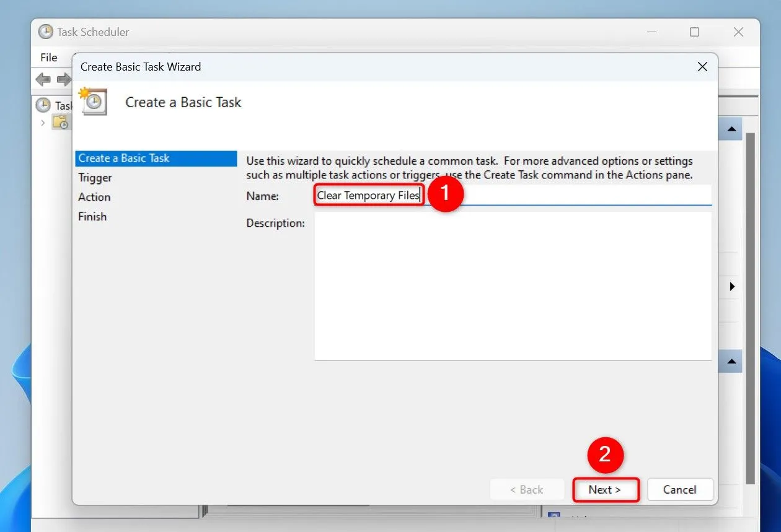Cancel the Create Basic Task Wizard
Image resolution: width=781 pixels, height=532 pixels.
[680, 489]
